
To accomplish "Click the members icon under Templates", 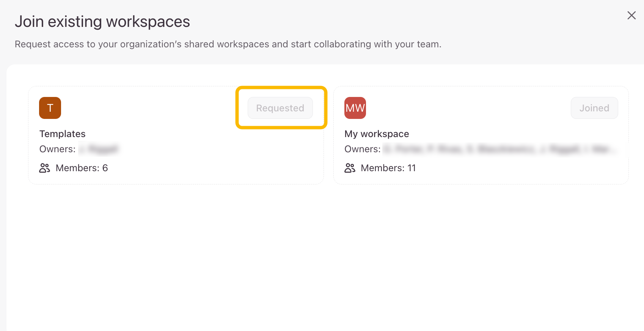I will 45,168.
